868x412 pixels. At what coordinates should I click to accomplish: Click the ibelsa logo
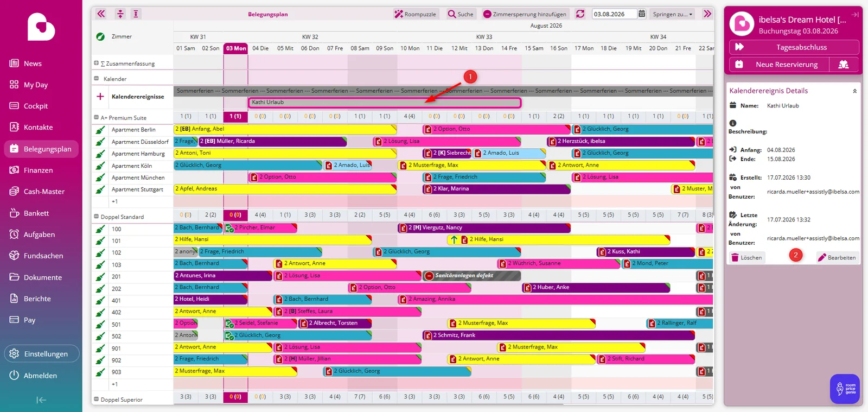coord(41,27)
